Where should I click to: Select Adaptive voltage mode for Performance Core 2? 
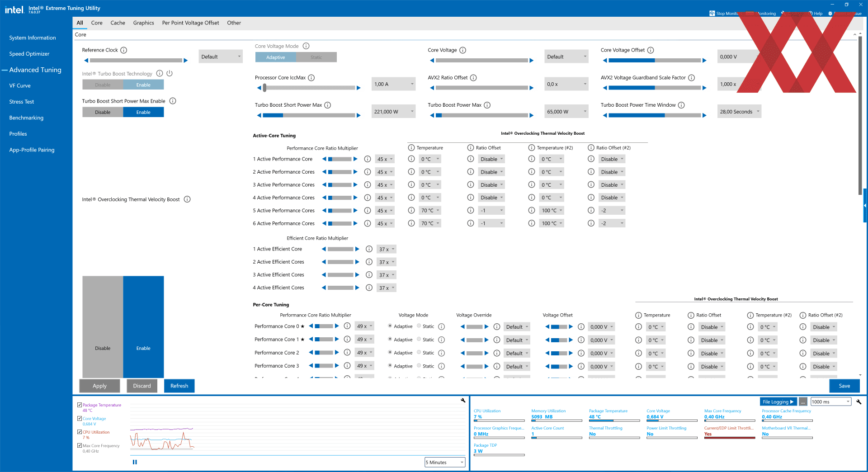click(390, 353)
